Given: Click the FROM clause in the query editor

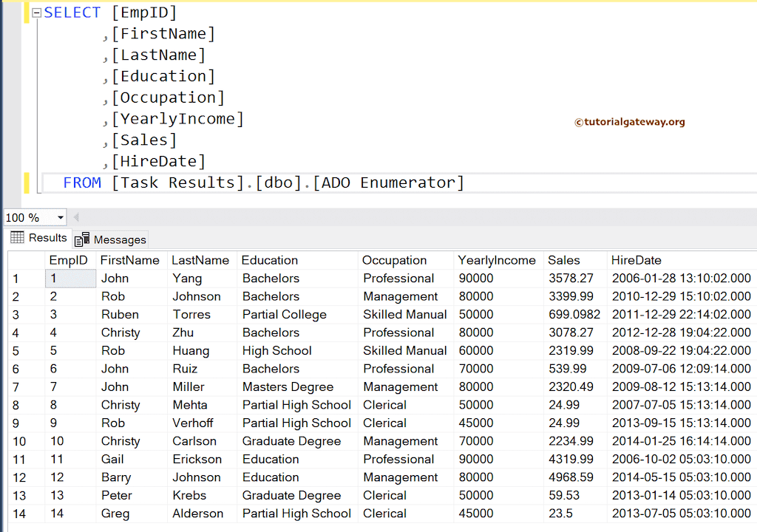Looking at the screenshot, I should click(83, 182).
